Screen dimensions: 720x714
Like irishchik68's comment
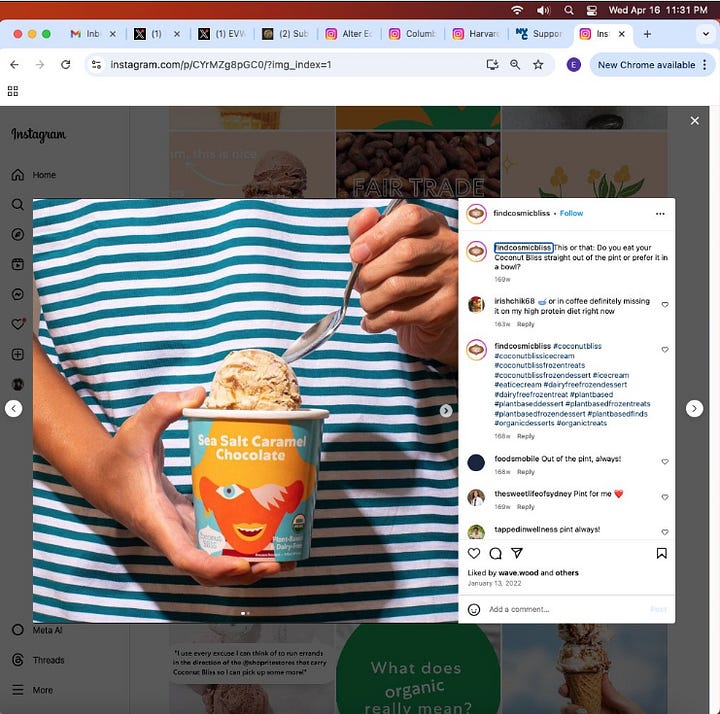pyautogui.click(x=665, y=304)
